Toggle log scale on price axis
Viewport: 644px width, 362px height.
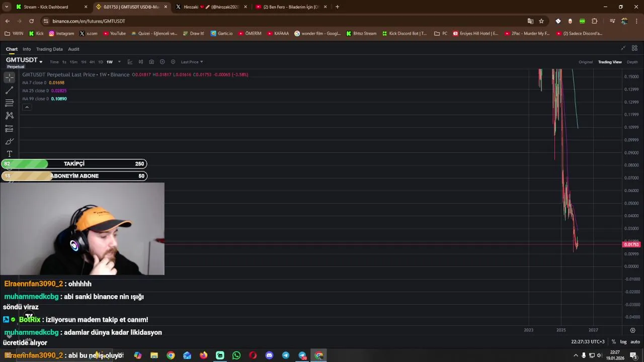click(623, 342)
